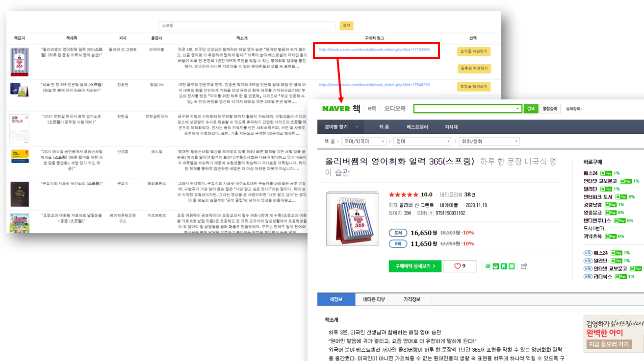The width and height of the screenshot is (644, 361).
Task: Click the ISBN question mark help icon
Action: pyautogui.click(x=431, y=213)
